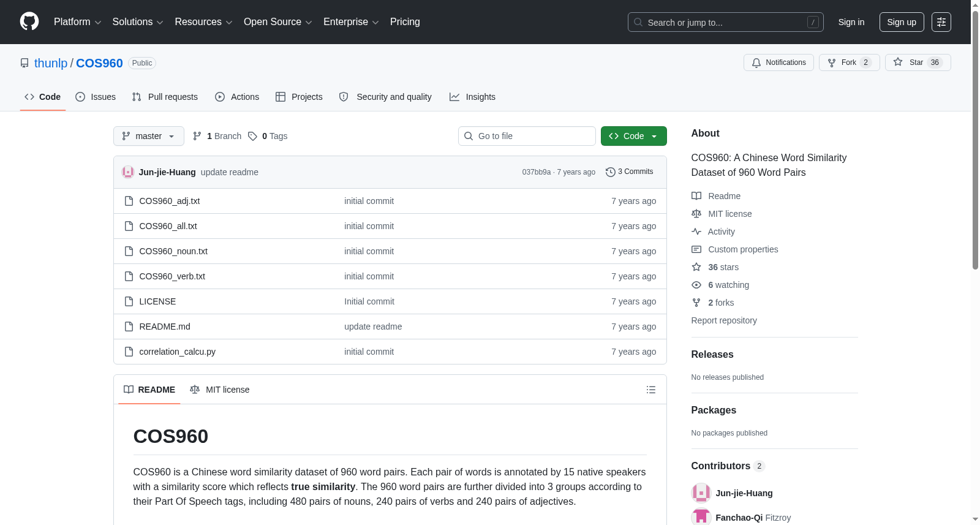Select the README tab in file viewer
Image resolution: width=980 pixels, height=525 pixels.
[x=149, y=390]
